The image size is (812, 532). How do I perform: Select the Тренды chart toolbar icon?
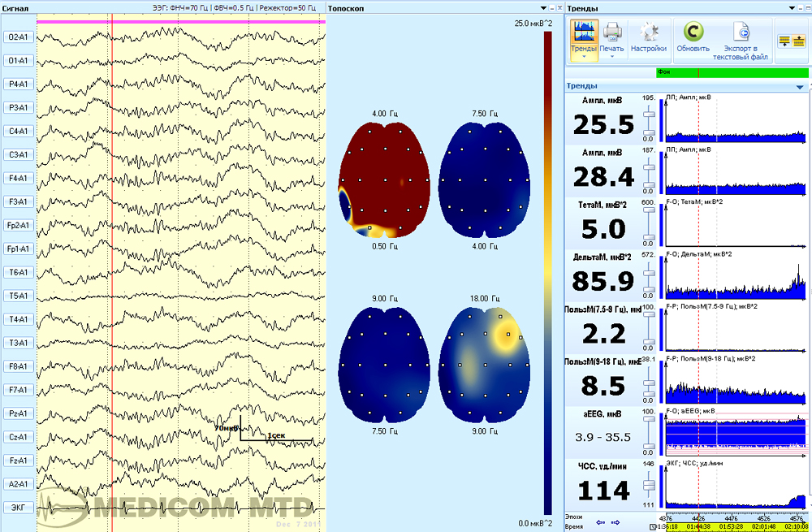tap(584, 32)
